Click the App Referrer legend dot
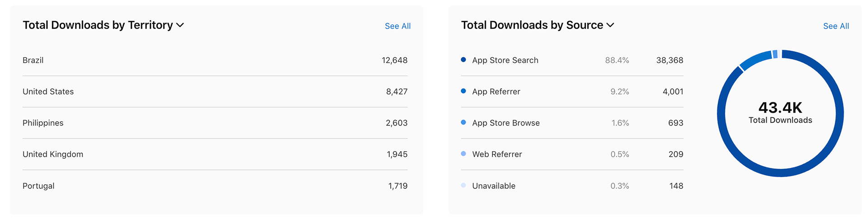The image size is (868, 220). click(x=463, y=91)
